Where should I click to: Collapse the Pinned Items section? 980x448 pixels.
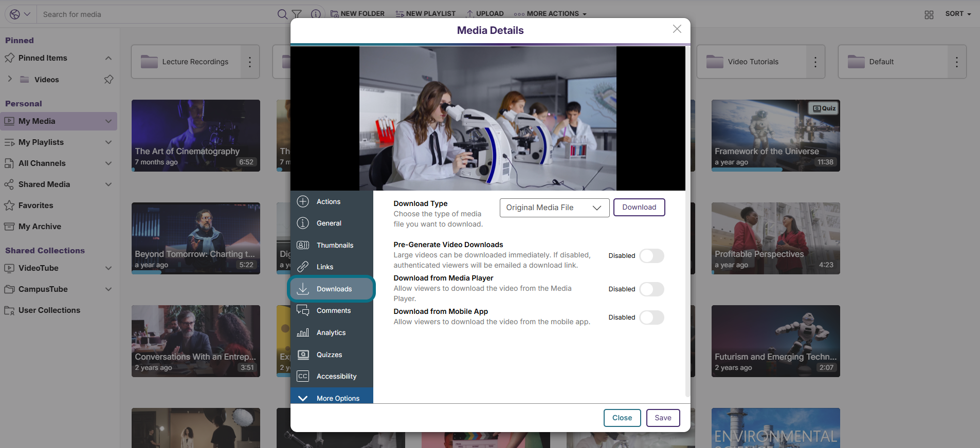[108, 58]
